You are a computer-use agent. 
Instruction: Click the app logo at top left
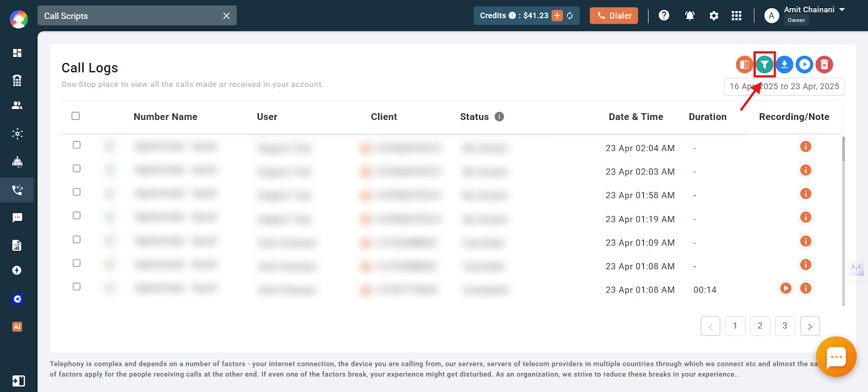pyautogui.click(x=18, y=20)
